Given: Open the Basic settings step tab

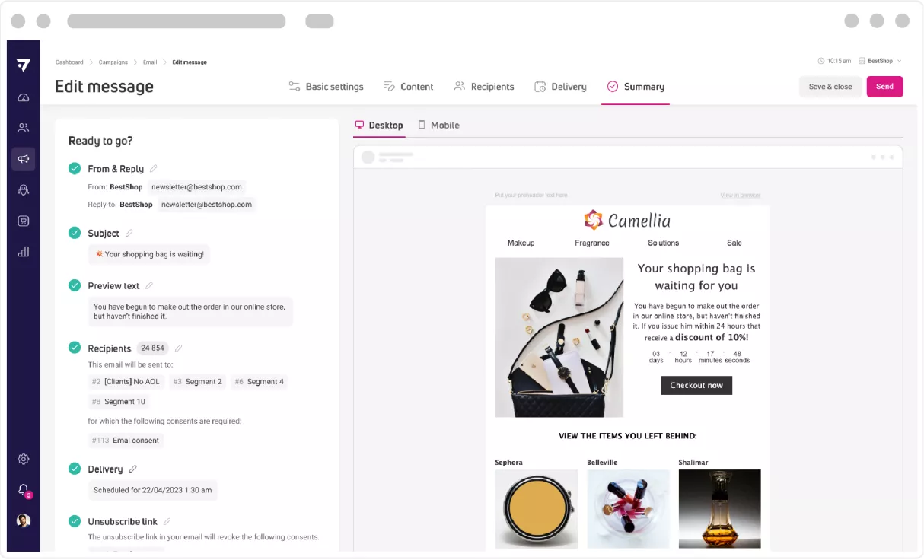Looking at the screenshot, I should (x=327, y=87).
